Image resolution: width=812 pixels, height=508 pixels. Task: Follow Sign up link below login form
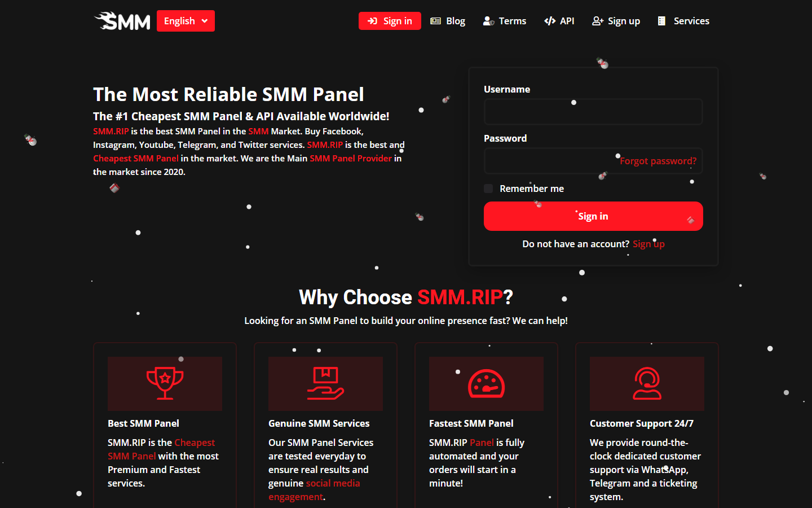tap(648, 244)
